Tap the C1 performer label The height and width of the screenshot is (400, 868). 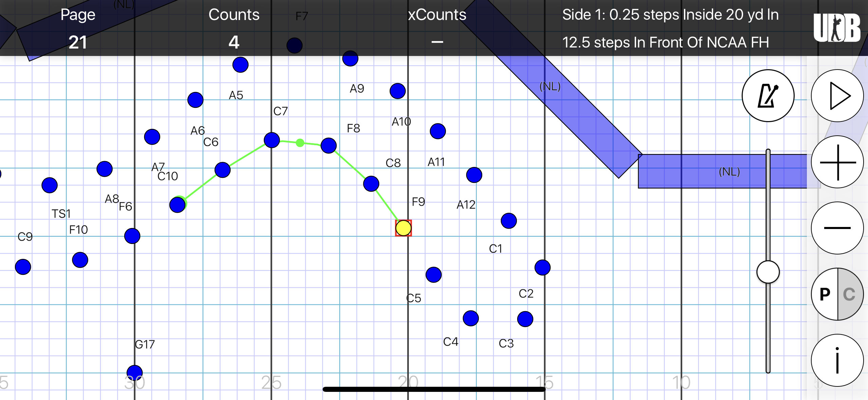click(495, 249)
